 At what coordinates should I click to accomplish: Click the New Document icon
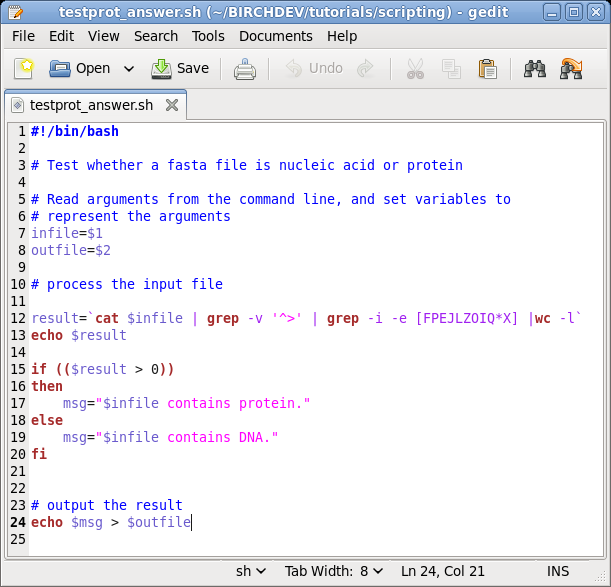click(x=25, y=69)
